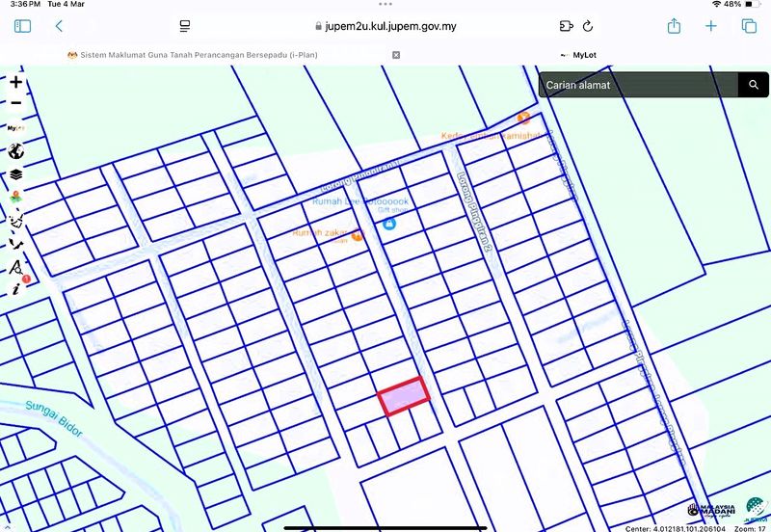771x532 pixels.
Task: Add a new Safari tab
Action: point(710,26)
